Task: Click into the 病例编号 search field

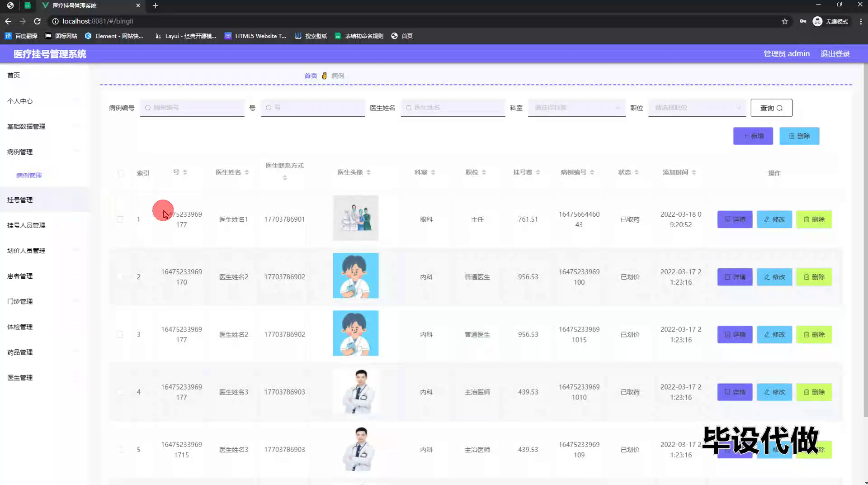Action: click(192, 108)
